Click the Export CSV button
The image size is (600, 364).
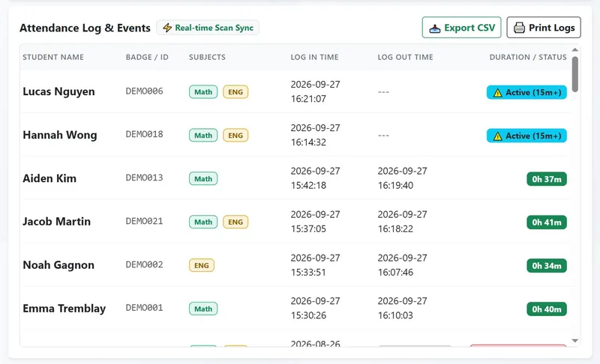pos(461,28)
